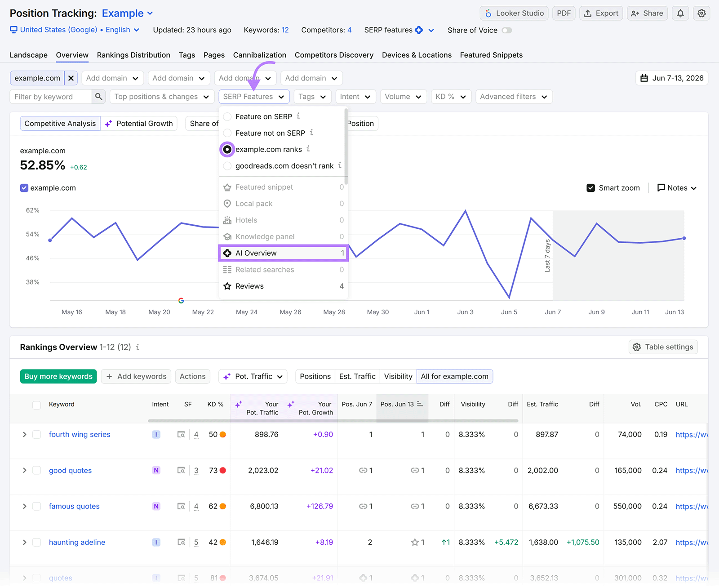The image size is (719, 588).
Task: Click SERP features icon for haunting adeline
Action: (181, 543)
